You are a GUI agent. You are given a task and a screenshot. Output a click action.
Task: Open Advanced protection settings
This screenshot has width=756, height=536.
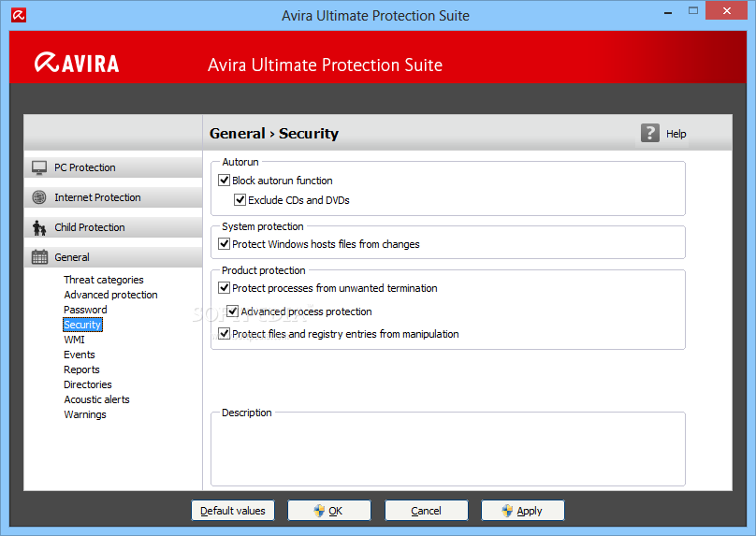[x=111, y=295]
